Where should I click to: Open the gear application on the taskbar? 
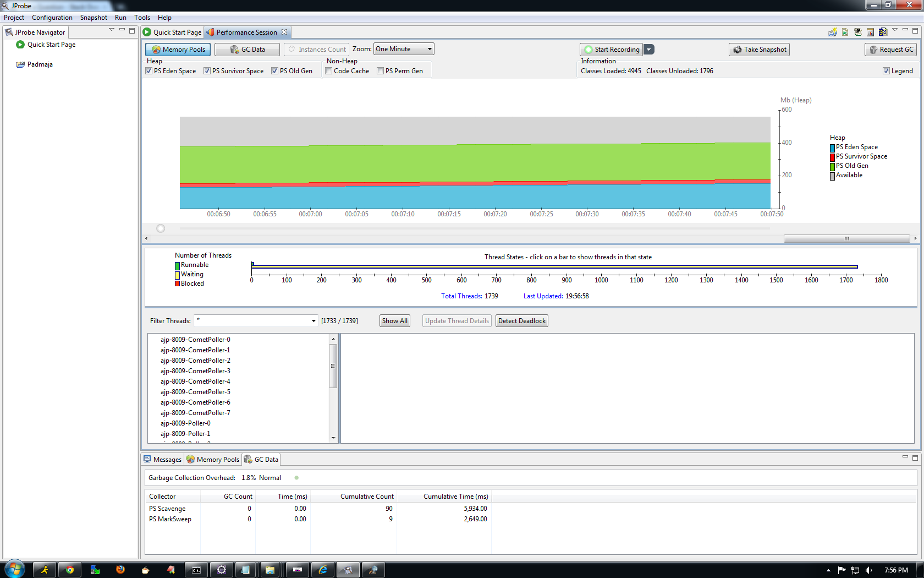coord(222,570)
